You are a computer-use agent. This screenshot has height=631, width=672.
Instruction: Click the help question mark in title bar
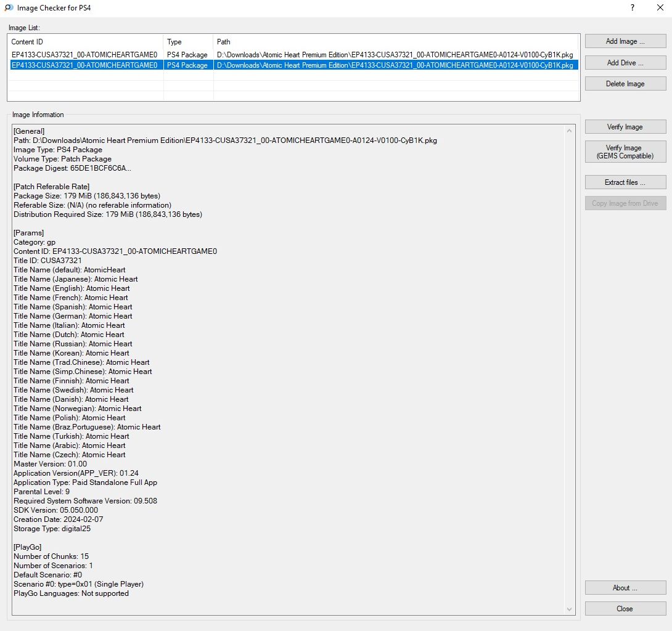coord(633,8)
